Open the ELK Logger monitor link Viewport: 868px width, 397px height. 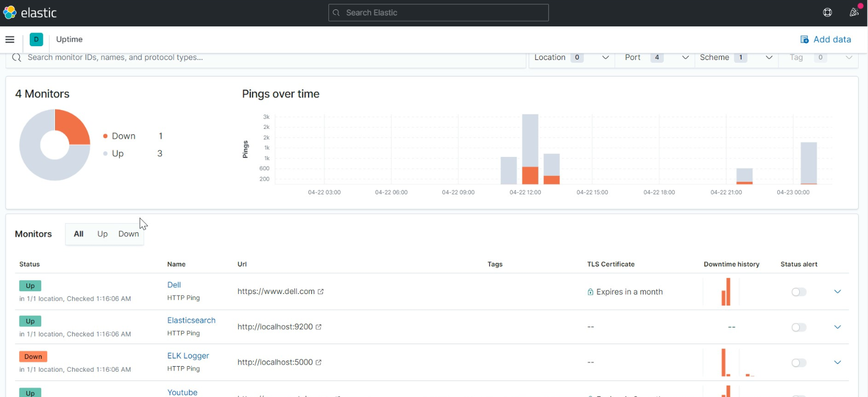[188, 356]
